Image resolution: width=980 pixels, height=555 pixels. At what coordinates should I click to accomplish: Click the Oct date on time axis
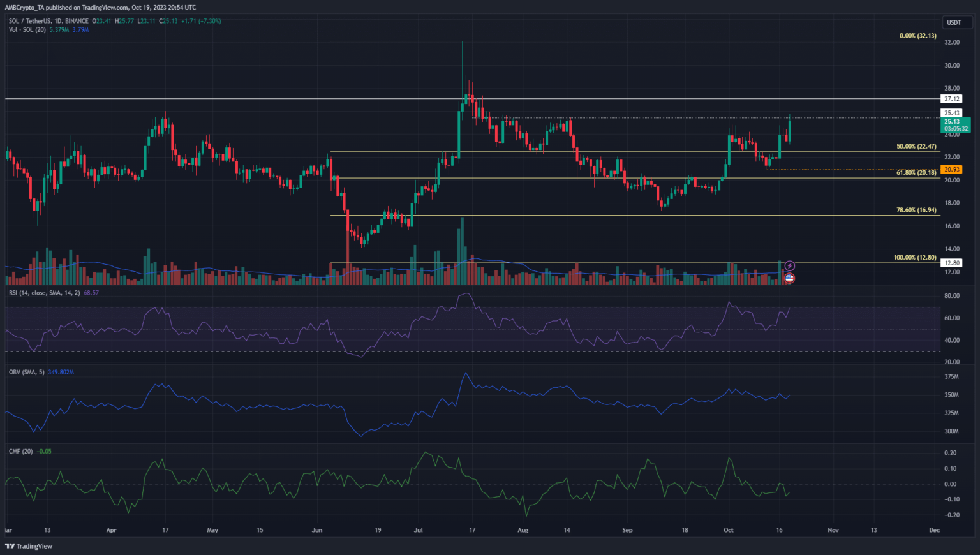(729, 530)
